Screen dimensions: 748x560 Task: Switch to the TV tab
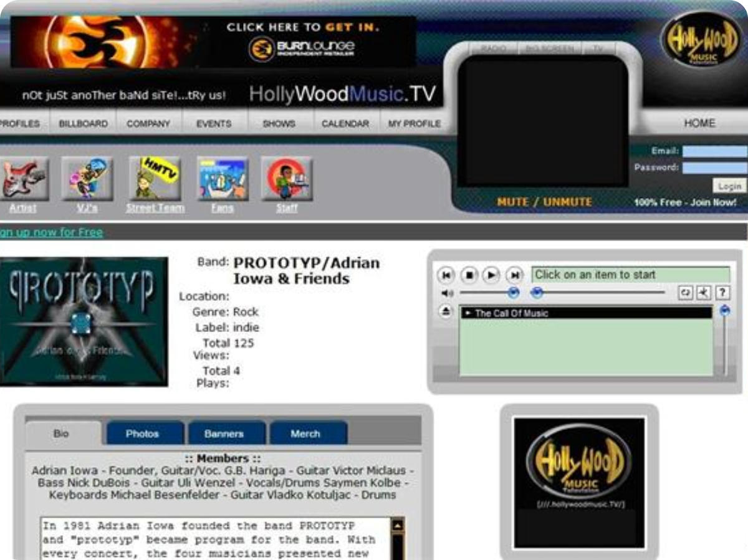coord(598,49)
